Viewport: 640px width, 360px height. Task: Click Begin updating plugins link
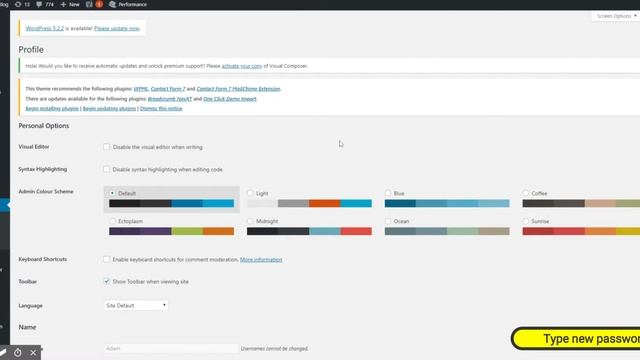pos(109,109)
